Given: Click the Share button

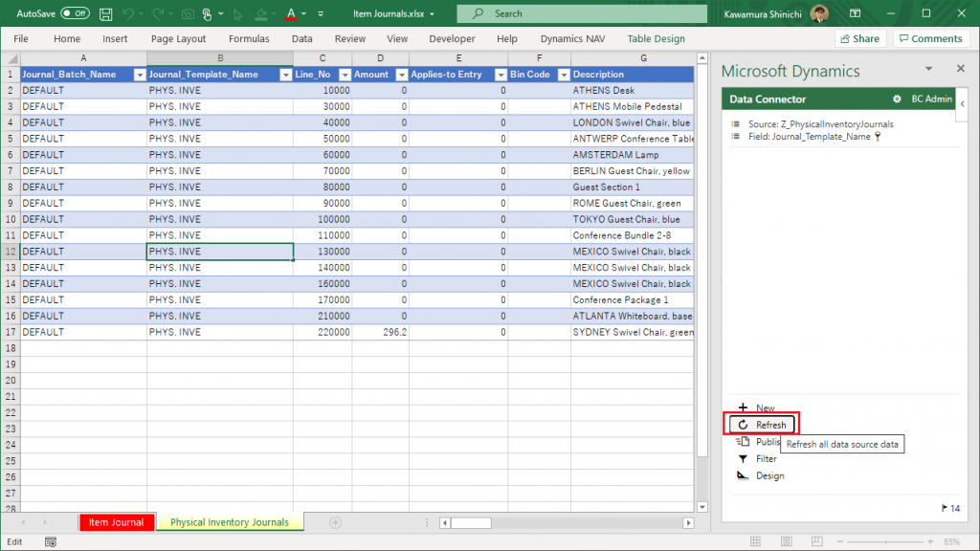Looking at the screenshot, I should [860, 38].
